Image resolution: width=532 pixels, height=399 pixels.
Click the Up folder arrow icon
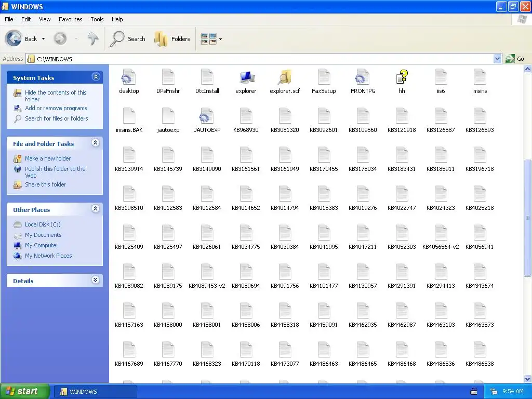(92, 38)
